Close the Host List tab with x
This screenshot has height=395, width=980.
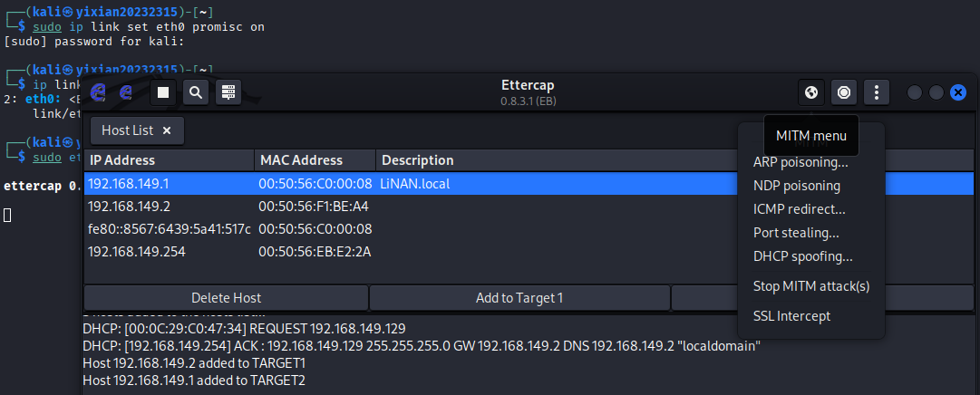click(x=167, y=130)
